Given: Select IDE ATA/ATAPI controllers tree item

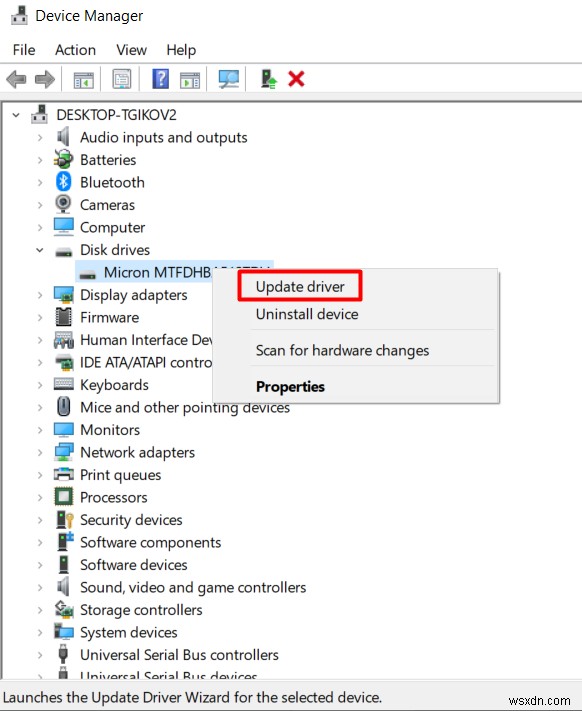Looking at the screenshot, I should click(x=146, y=362).
